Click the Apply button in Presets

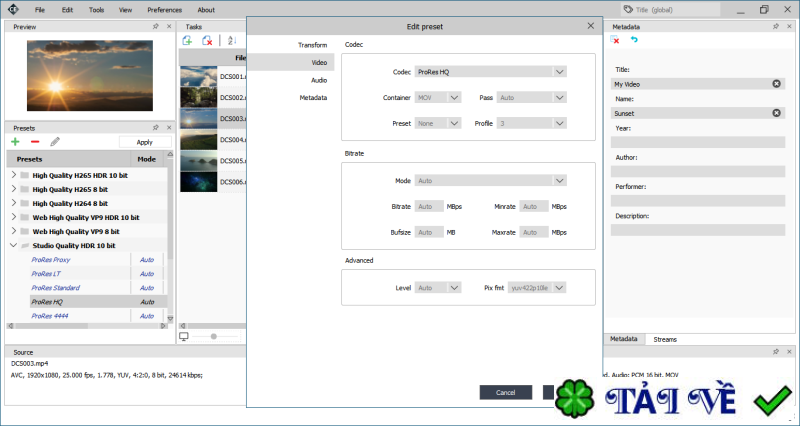[x=144, y=142]
